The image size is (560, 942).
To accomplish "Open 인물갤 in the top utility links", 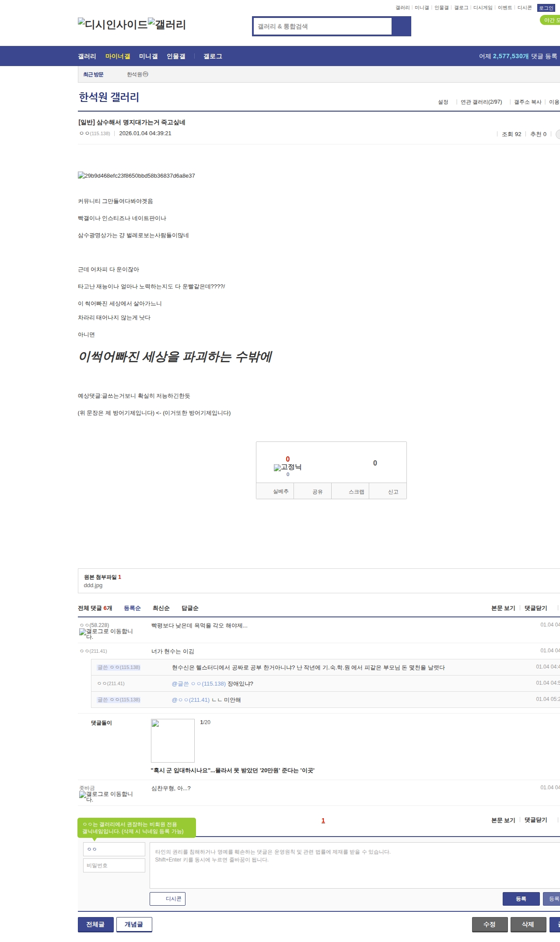I will [x=441, y=8].
